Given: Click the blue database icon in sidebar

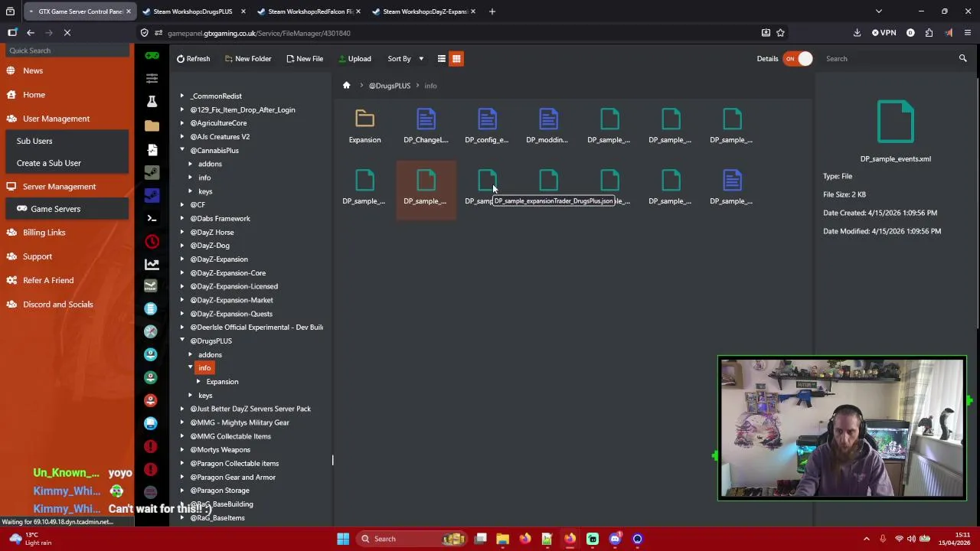Looking at the screenshot, I should coord(151,308).
